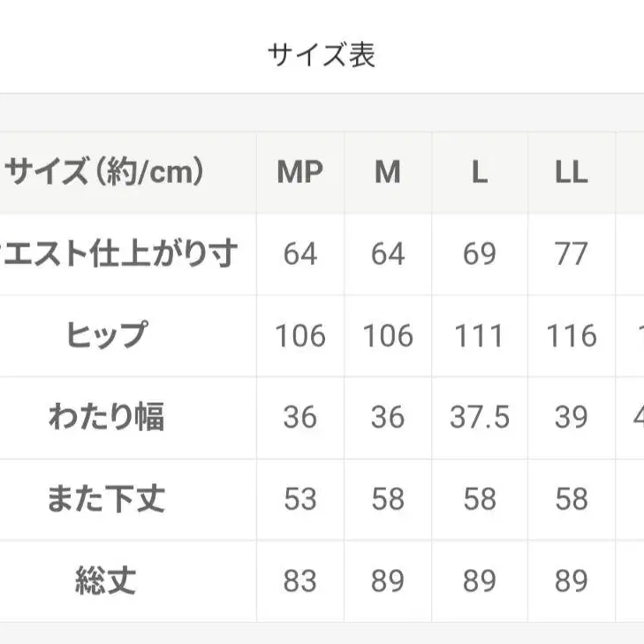This screenshot has width=644, height=644.
Task: Click the 総丈 row label
Action: point(106,581)
